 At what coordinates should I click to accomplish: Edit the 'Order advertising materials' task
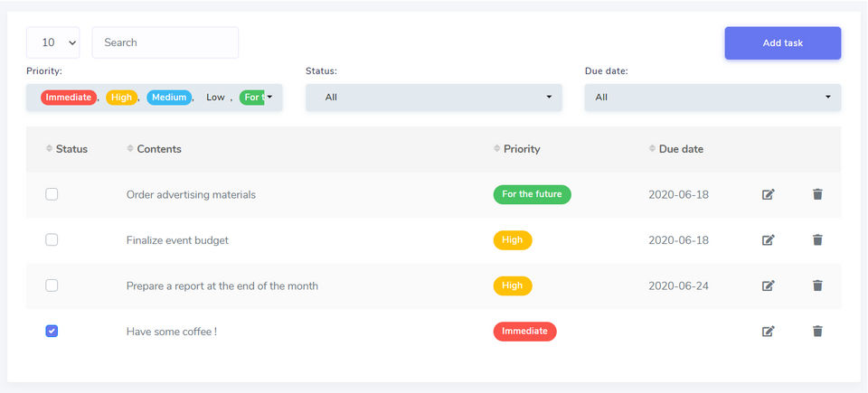tap(768, 194)
